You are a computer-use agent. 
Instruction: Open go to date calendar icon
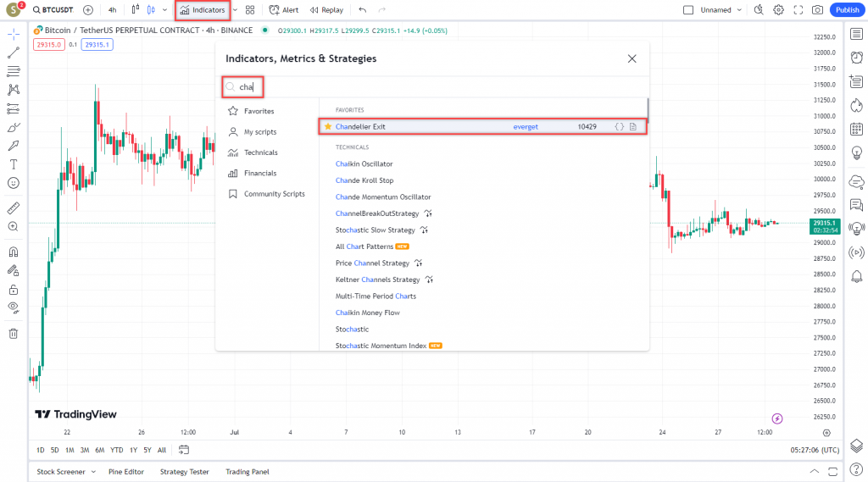[184, 450]
